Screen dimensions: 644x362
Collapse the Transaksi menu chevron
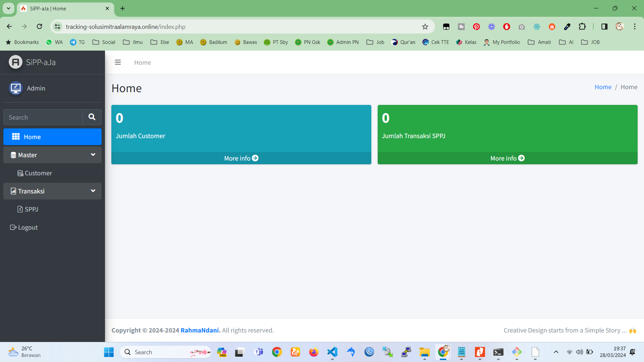(x=93, y=191)
